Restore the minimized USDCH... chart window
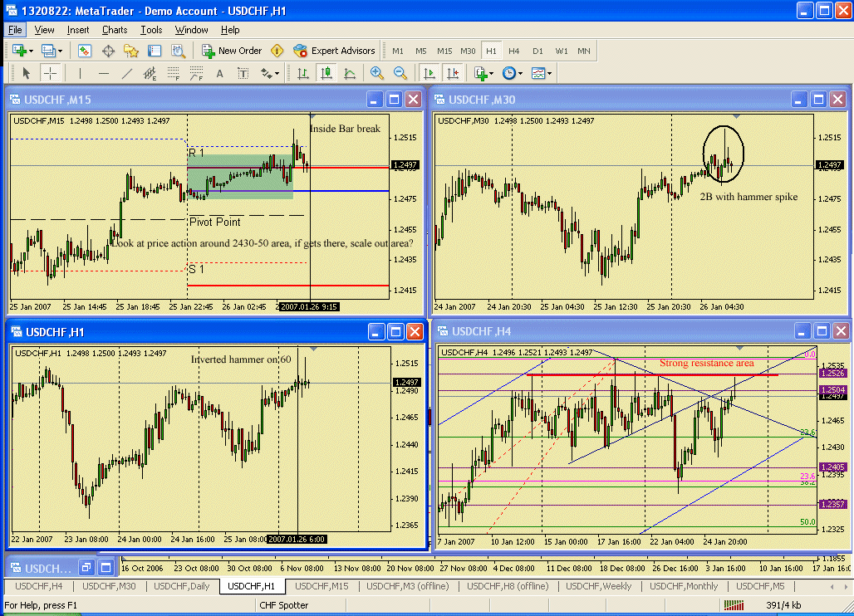This screenshot has width=854, height=616. click(86, 568)
